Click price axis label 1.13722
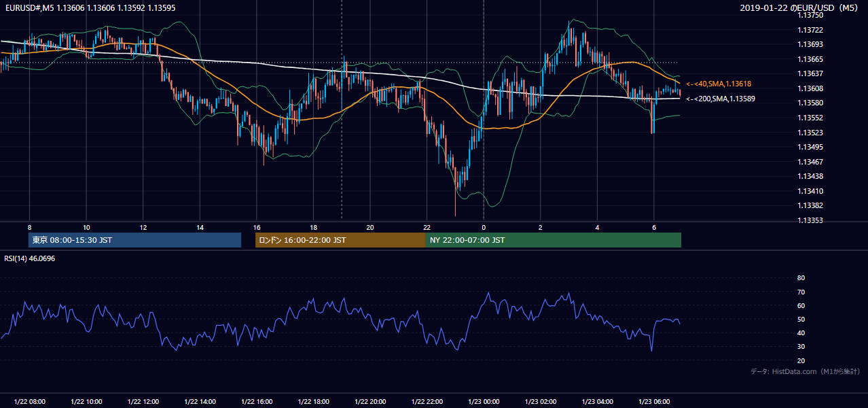 [x=810, y=30]
